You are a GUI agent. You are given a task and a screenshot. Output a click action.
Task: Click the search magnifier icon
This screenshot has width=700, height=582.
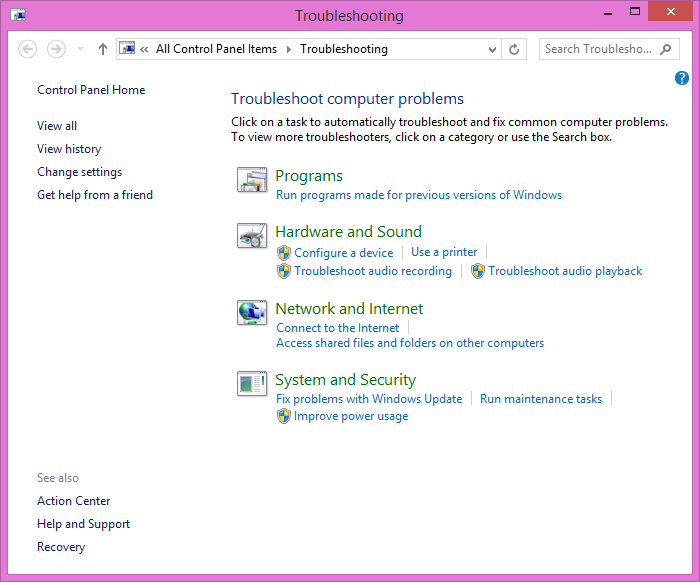pos(666,49)
